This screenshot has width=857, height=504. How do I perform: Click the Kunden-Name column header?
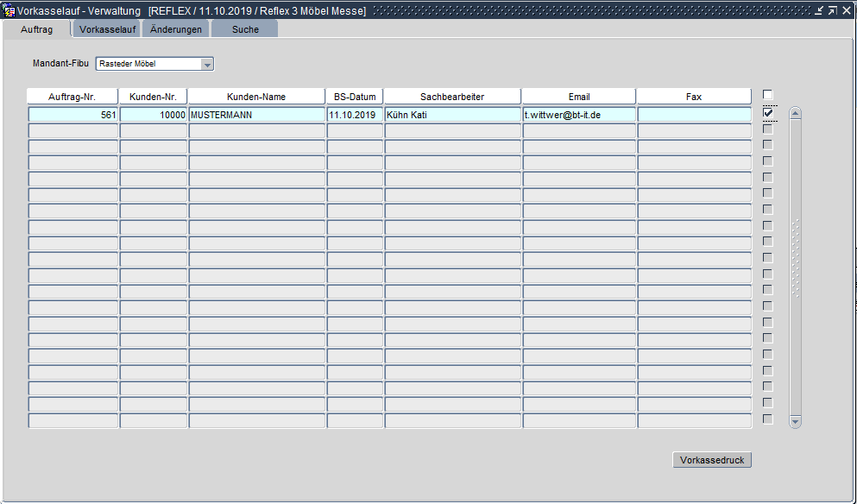256,97
